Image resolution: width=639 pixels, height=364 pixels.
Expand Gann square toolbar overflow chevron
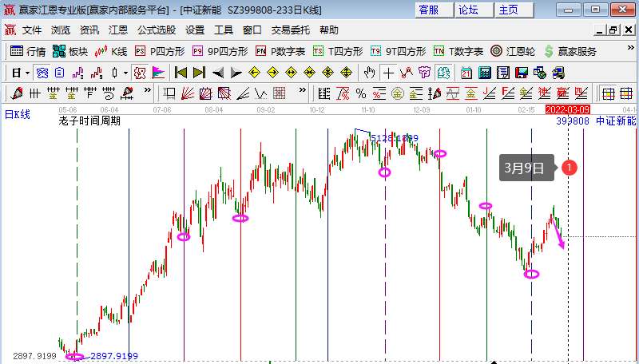(x=302, y=89)
